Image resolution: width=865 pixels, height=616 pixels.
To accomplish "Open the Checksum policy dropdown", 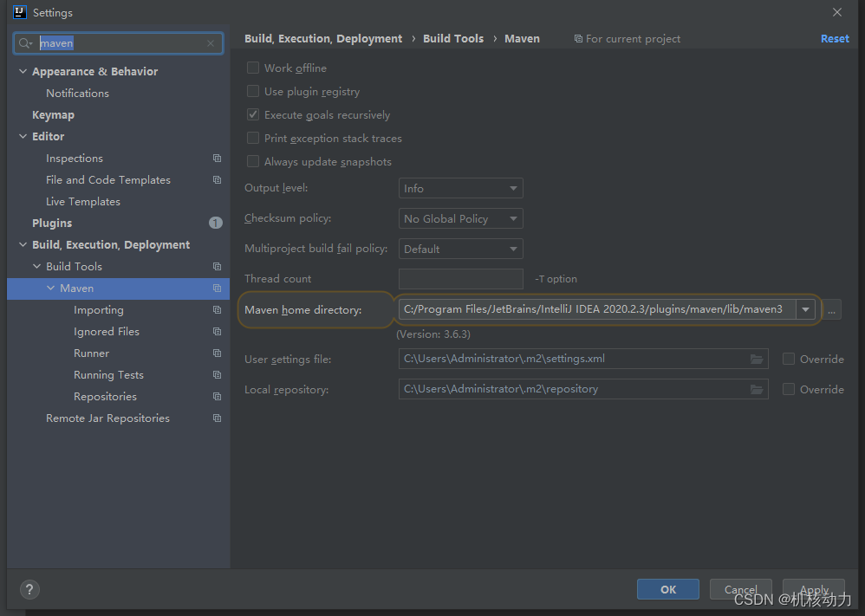I will 460,218.
